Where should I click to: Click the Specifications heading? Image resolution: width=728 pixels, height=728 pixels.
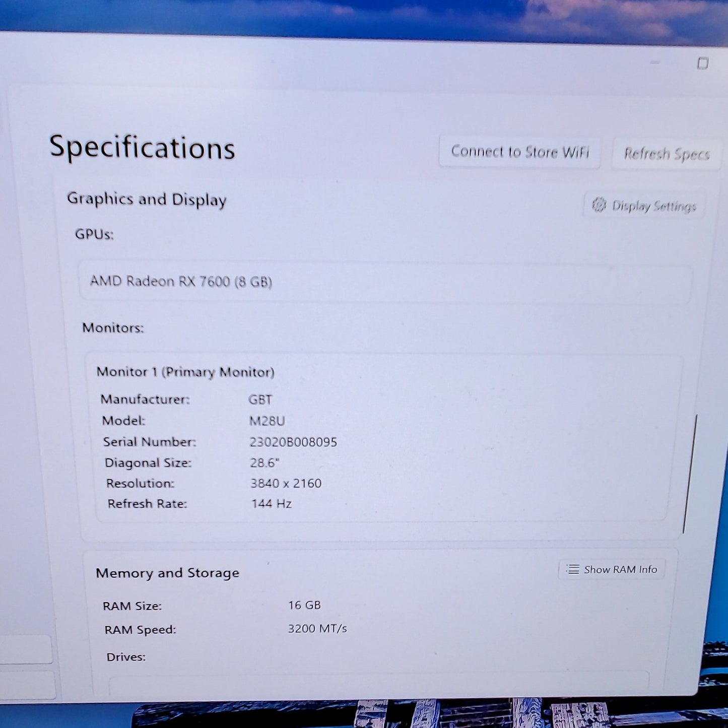pos(142,148)
